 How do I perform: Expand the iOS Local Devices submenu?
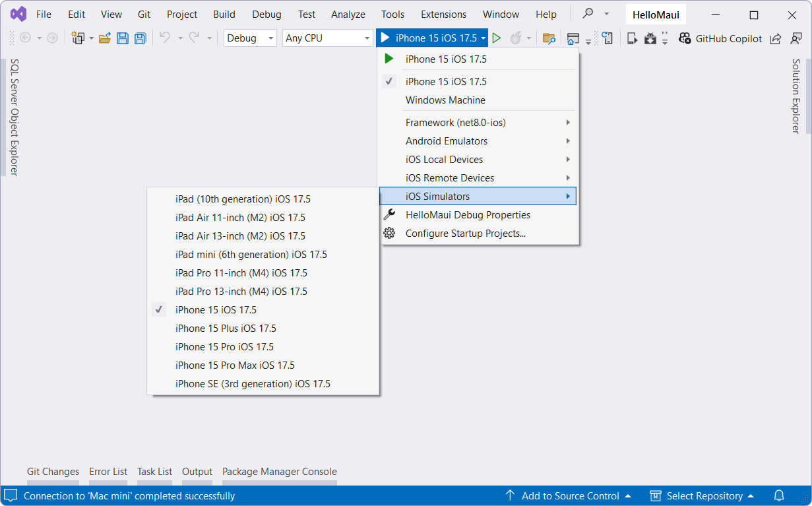444,159
